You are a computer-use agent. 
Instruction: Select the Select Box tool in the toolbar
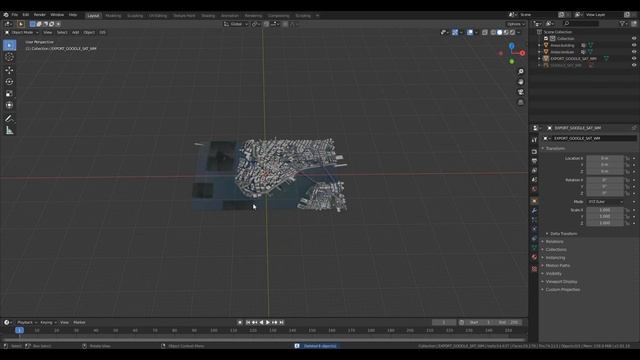(9, 45)
